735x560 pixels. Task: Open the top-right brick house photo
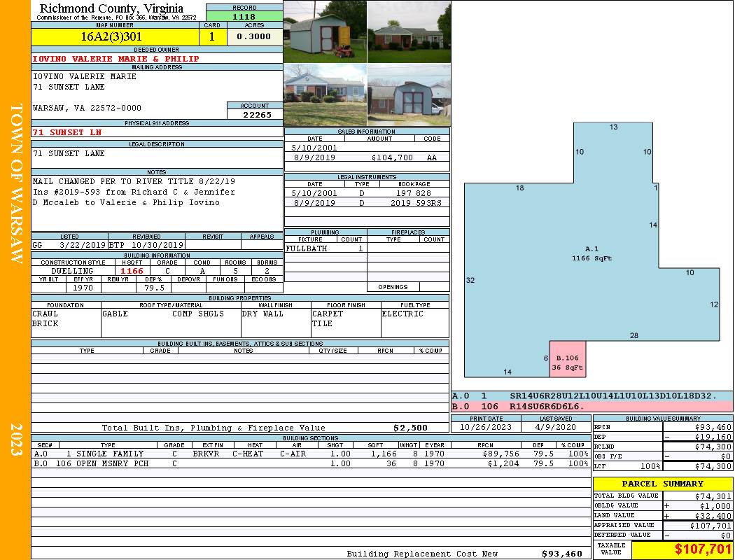click(408, 32)
